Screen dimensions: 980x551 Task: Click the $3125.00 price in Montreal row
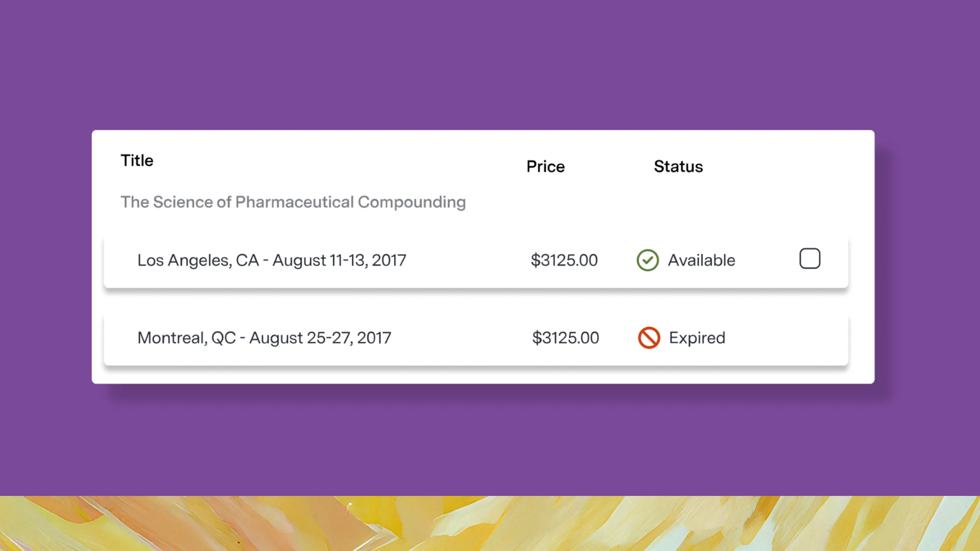point(565,338)
